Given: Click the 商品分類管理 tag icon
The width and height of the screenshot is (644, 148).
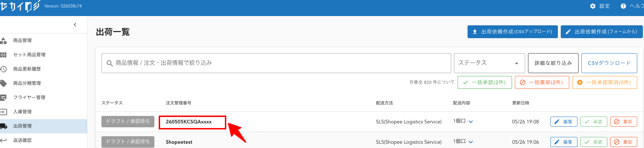Looking at the screenshot, I should coord(4,83).
